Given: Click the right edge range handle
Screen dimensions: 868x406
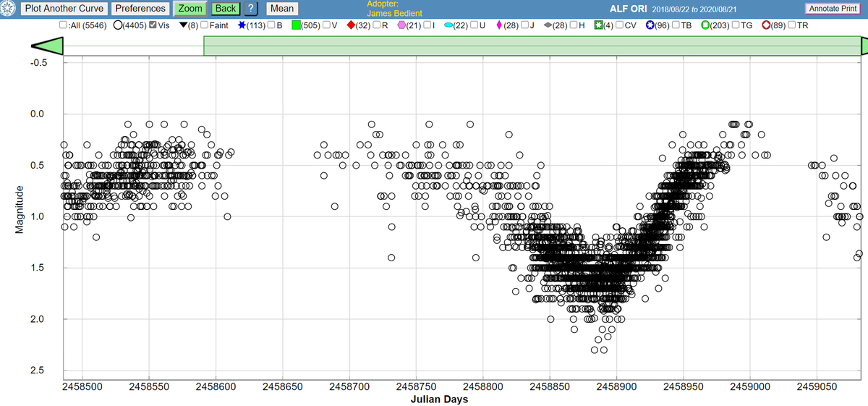Looking at the screenshot, I should click(864, 46).
